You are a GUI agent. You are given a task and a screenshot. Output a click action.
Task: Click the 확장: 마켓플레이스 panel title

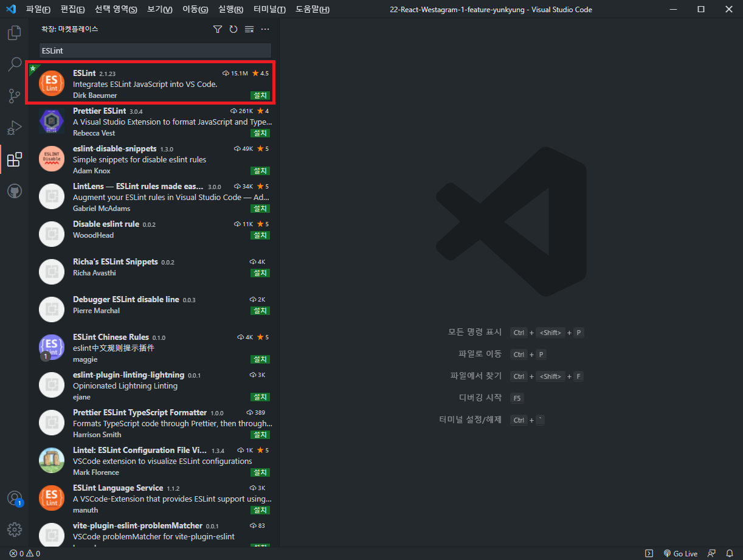[x=69, y=29]
